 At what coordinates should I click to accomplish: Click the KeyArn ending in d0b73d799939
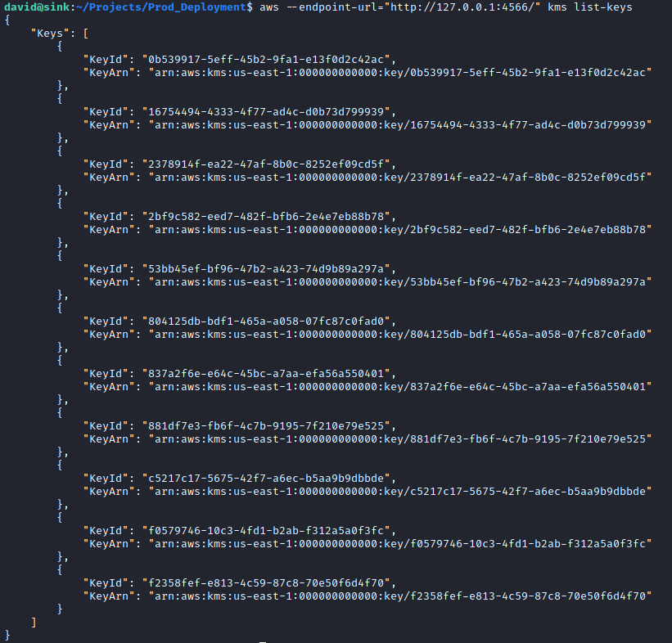[399, 125]
